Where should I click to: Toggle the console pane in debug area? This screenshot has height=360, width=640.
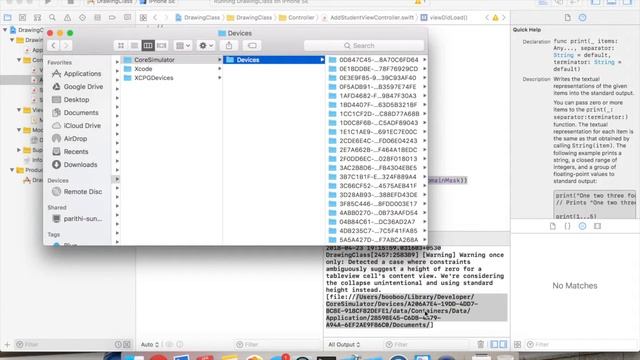coord(503,344)
